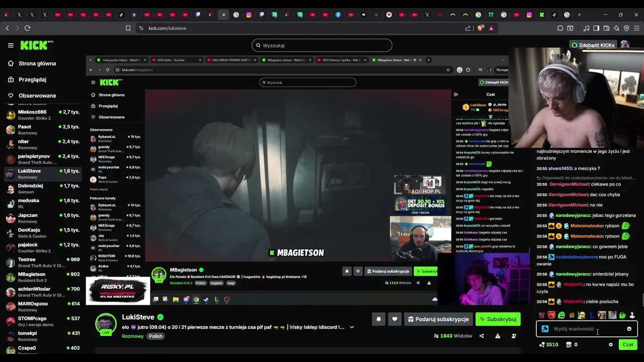Click the green Czat send button
This screenshot has width=644, height=362.
pos(628,344)
